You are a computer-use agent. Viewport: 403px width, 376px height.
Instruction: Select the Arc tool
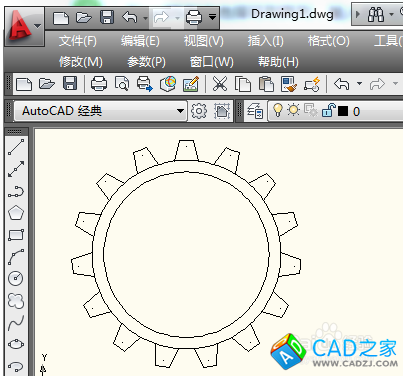click(x=16, y=257)
